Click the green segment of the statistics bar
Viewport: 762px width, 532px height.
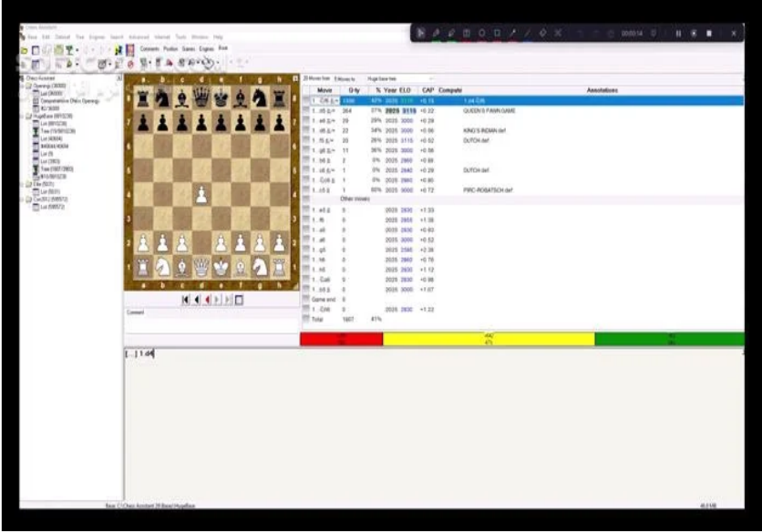point(670,339)
